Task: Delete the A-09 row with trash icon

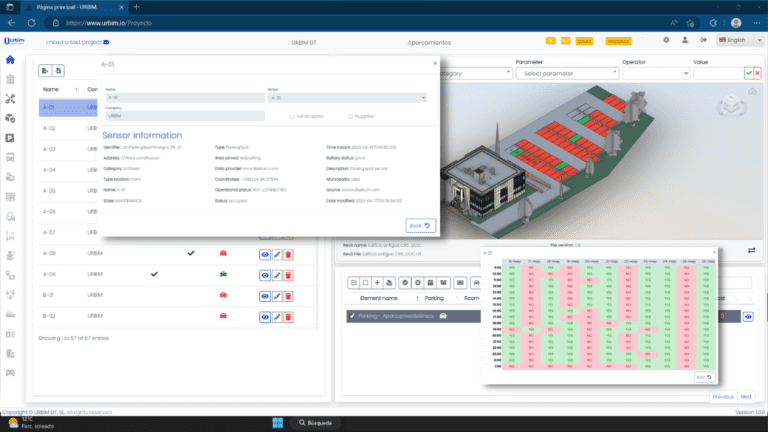Action: tap(288, 275)
